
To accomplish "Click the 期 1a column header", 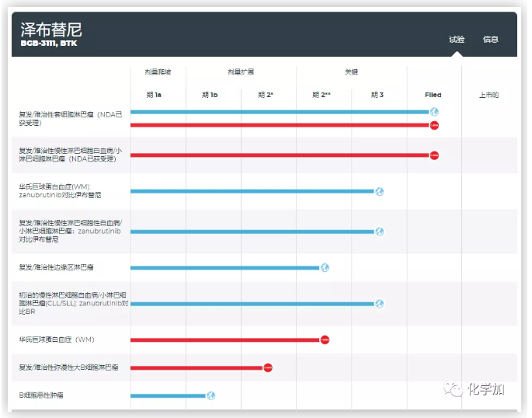I will coord(154,95).
